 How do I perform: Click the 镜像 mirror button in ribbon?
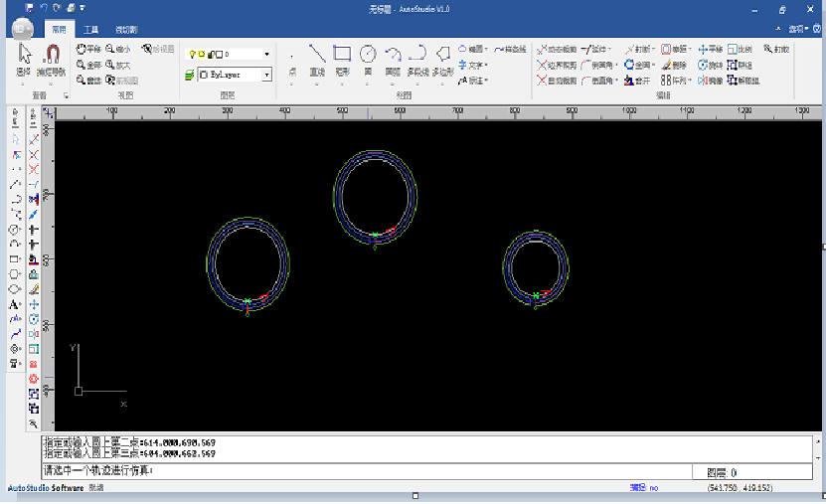[710, 81]
